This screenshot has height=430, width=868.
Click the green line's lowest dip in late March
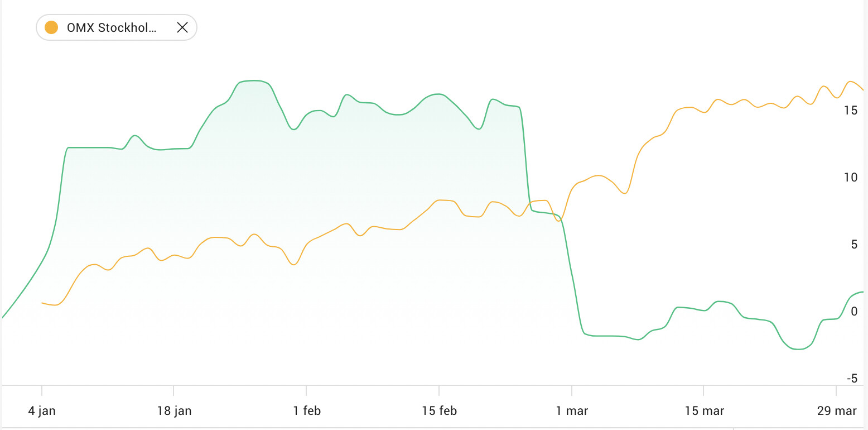click(x=798, y=349)
